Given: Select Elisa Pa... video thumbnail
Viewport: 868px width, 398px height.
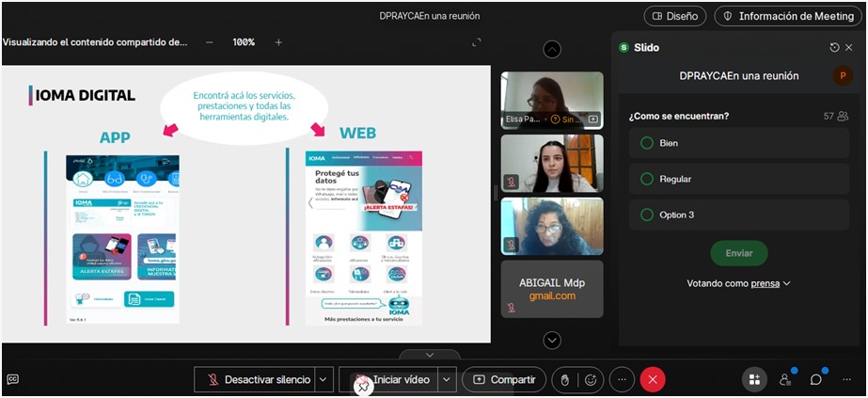Looking at the screenshot, I should (x=552, y=100).
